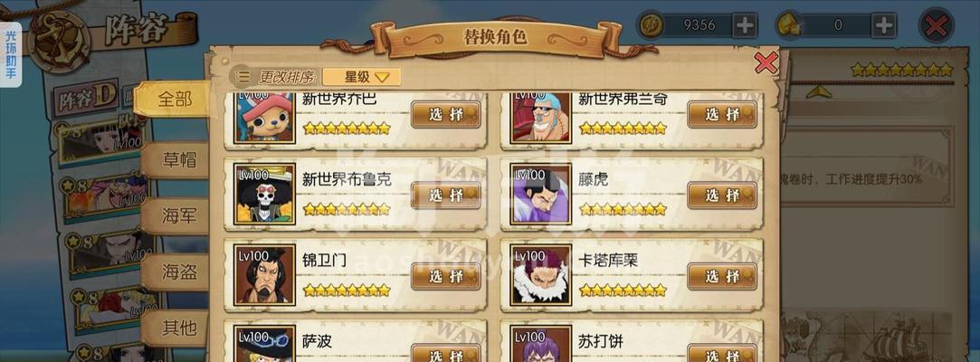The image size is (980, 362).
Task: Close the 替换角色 dialog with red X
Action: tap(766, 63)
